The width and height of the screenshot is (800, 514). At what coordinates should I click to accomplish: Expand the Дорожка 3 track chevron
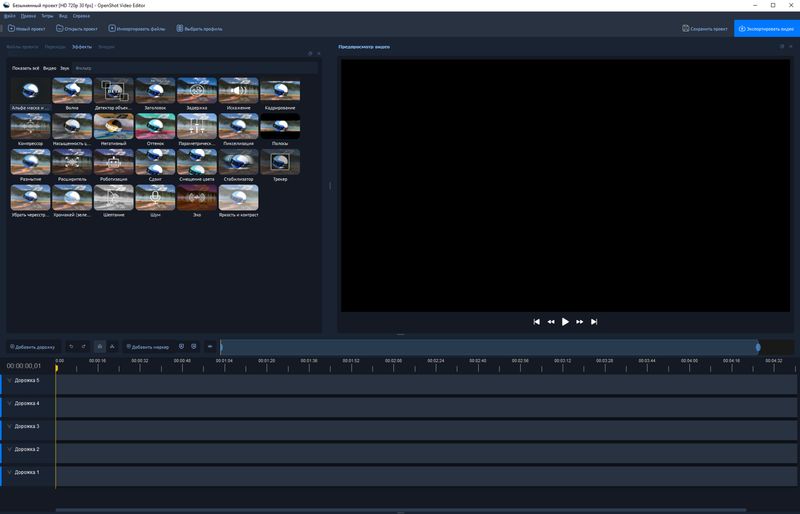pyautogui.click(x=9, y=427)
